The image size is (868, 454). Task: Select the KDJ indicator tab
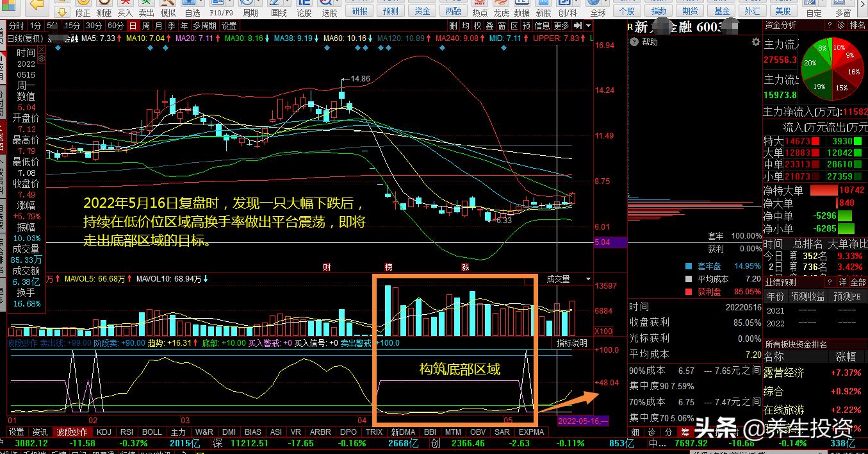tap(103, 432)
